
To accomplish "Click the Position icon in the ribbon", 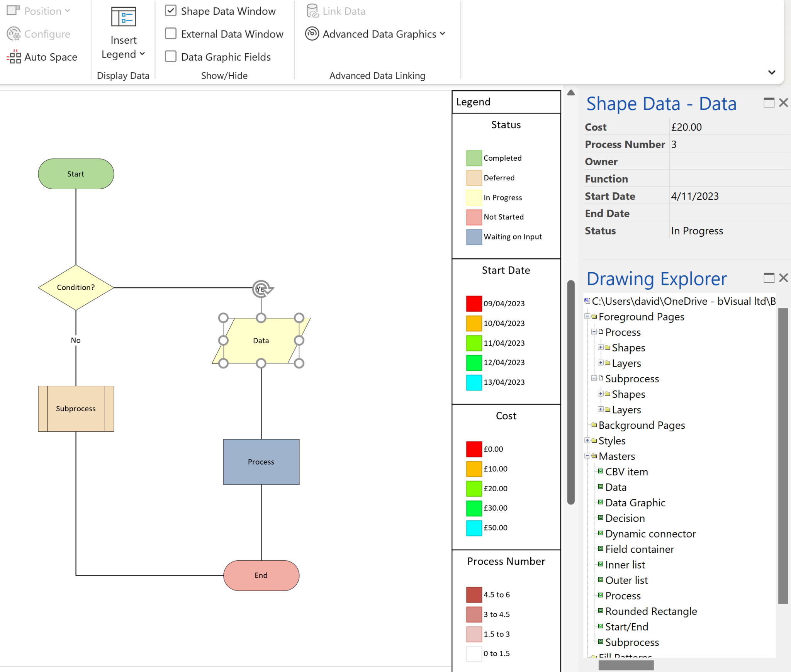I will (13, 11).
